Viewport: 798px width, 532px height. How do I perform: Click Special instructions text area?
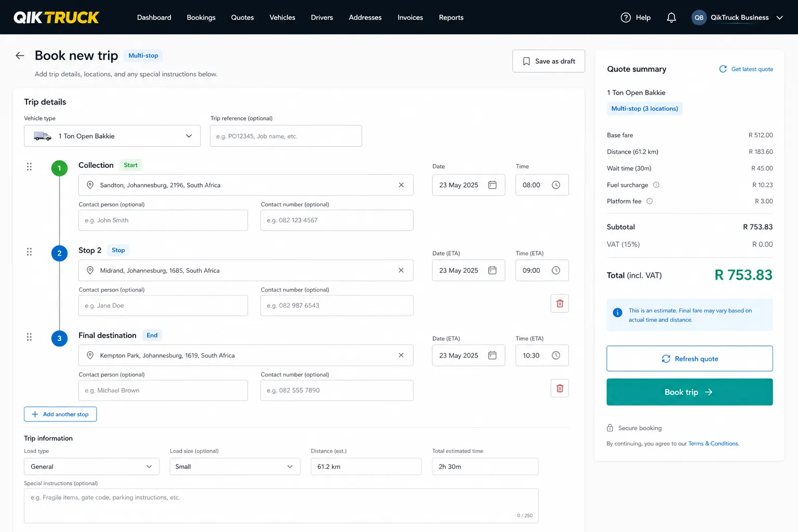pos(281,506)
